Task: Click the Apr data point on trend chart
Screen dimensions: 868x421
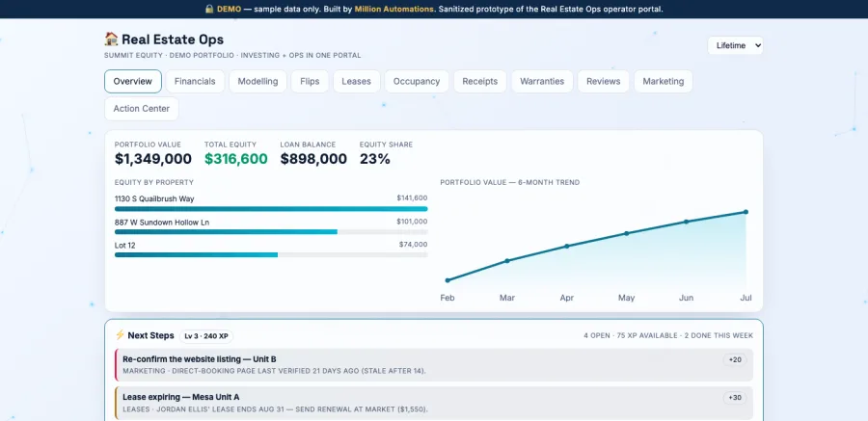Action: click(567, 247)
